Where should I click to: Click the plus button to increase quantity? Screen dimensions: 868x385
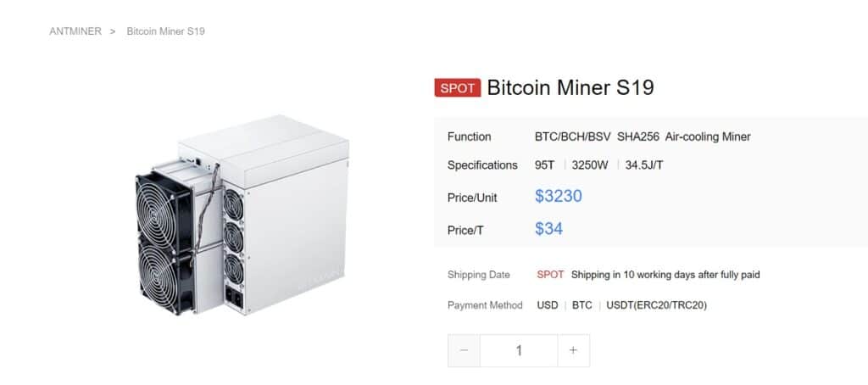pos(573,350)
